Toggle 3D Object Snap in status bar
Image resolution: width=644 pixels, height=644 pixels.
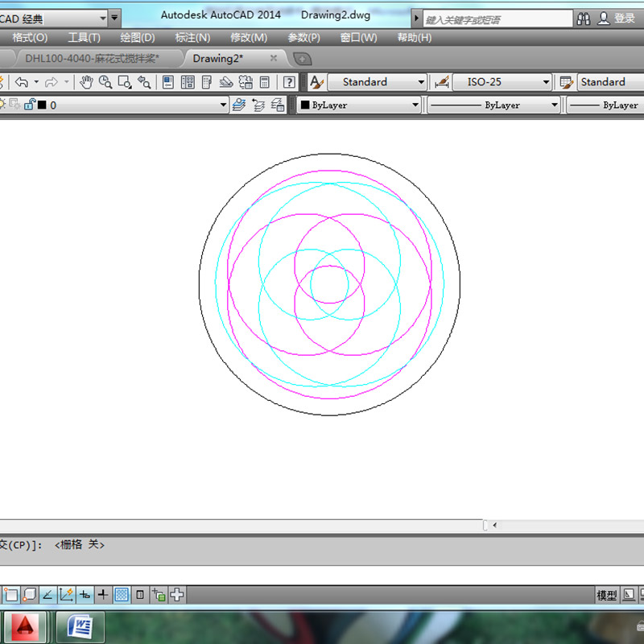[30, 594]
